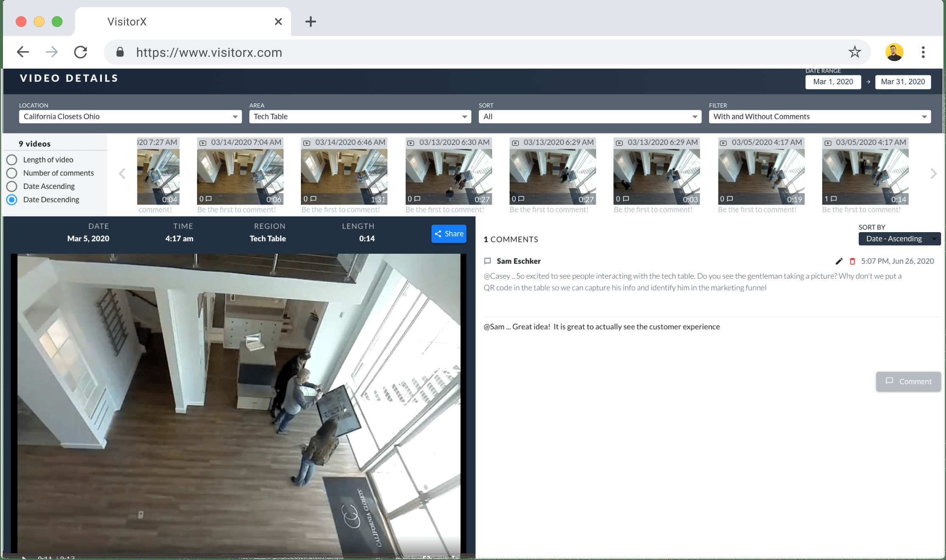The width and height of the screenshot is (946, 560).
Task: Bookmark page with the star icon
Action: [x=854, y=52]
